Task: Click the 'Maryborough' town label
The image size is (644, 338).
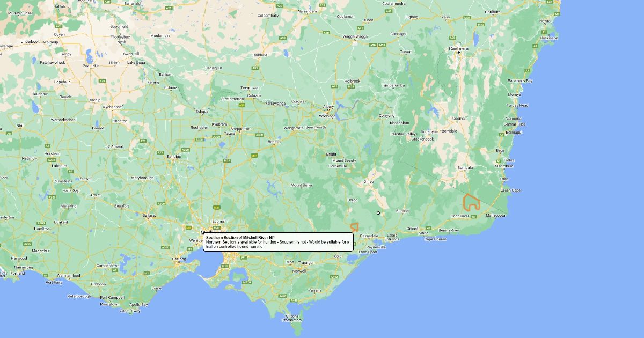Action: (142, 178)
